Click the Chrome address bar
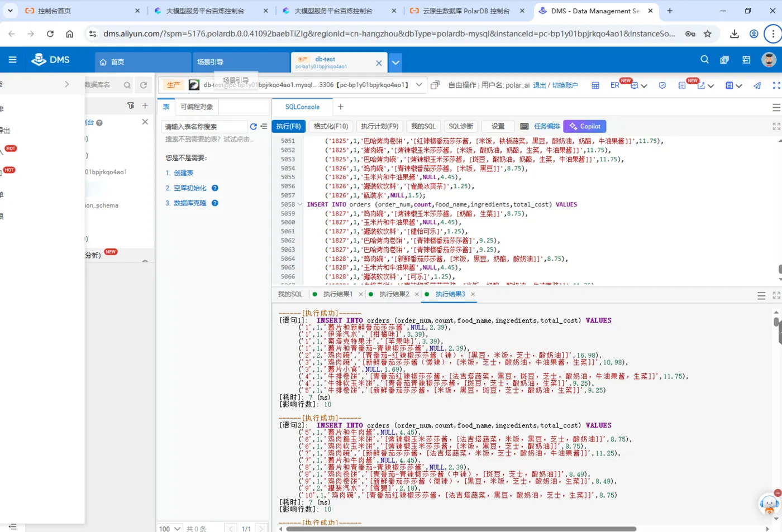This screenshot has width=782, height=532. (389, 34)
